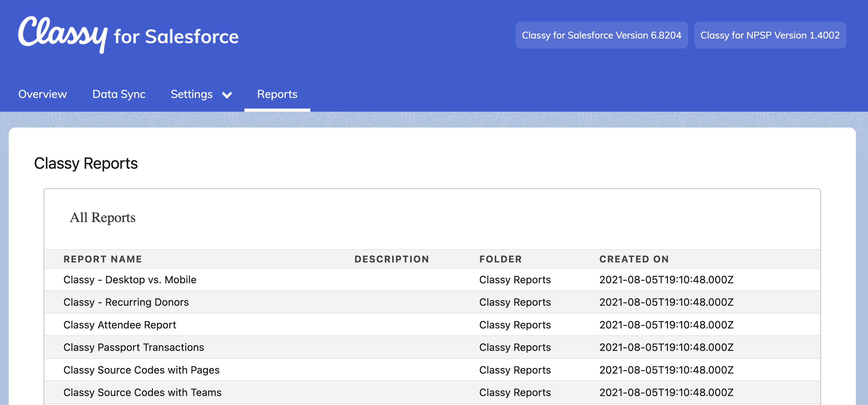Open the Overview tab
Viewport: 868px width, 405px height.
click(42, 94)
